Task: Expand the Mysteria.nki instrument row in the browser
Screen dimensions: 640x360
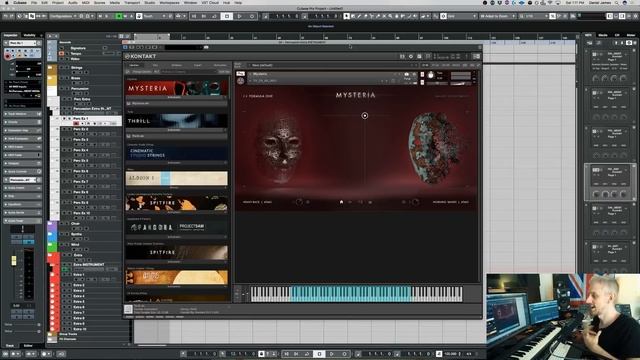Action: click(177, 104)
